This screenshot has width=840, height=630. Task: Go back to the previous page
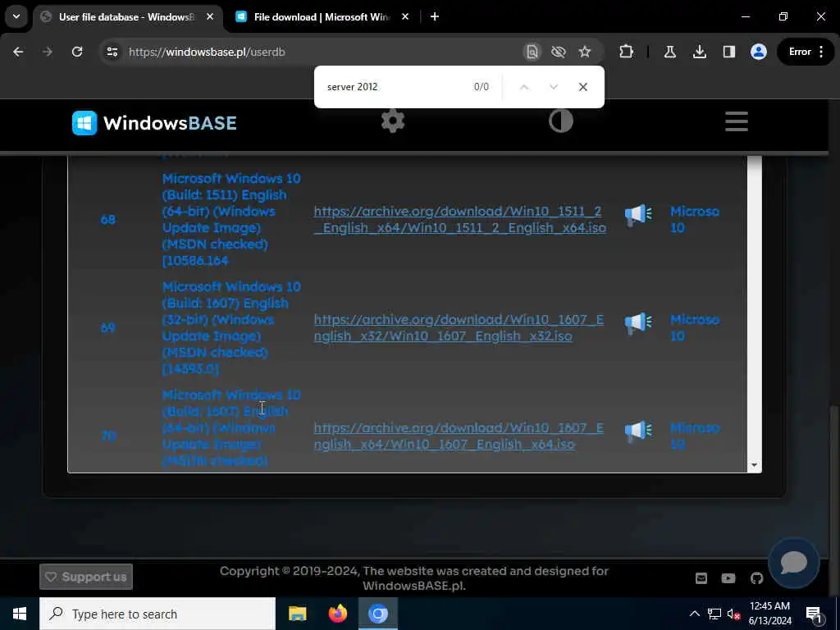pyautogui.click(x=18, y=52)
